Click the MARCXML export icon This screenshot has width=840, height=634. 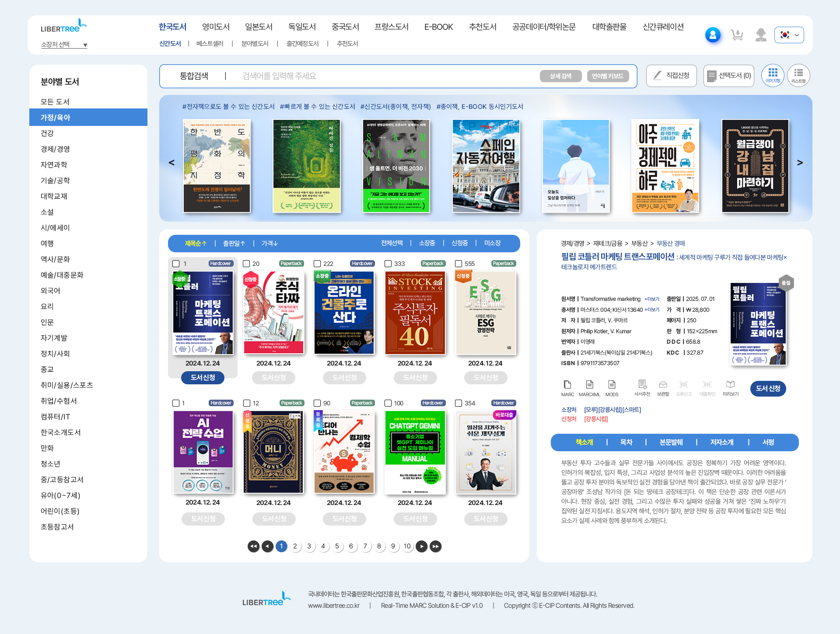point(590,386)
